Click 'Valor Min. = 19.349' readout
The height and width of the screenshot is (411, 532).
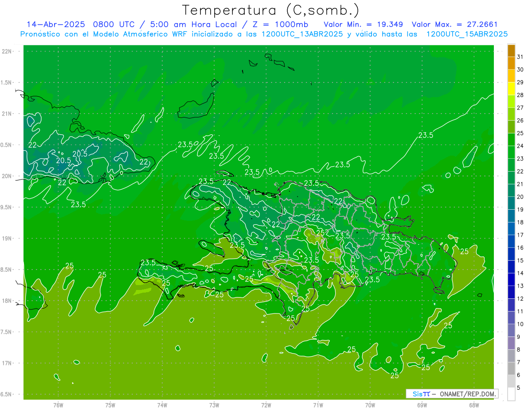364,24
